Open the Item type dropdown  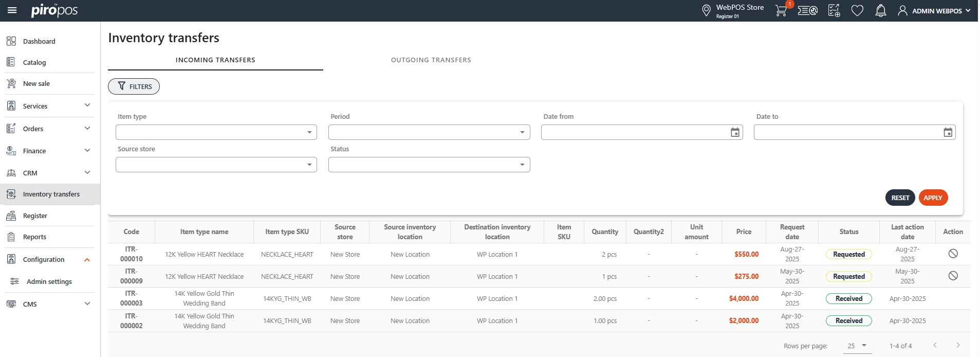216,133
